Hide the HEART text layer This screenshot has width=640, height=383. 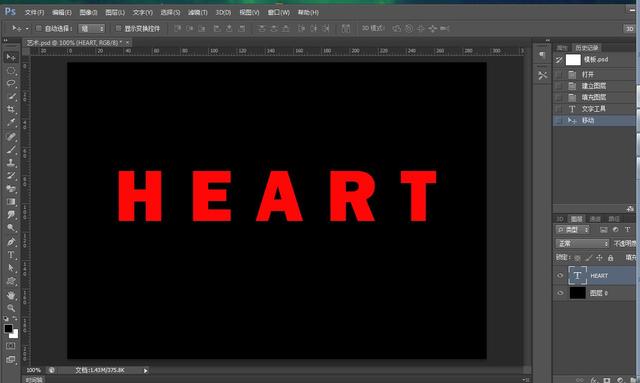tap(560, 276)
